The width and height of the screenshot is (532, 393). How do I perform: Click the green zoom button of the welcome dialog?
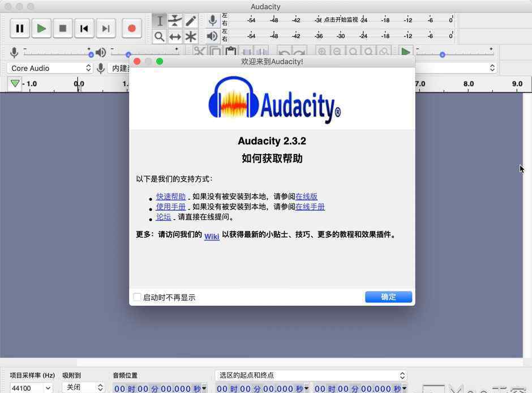160,61
